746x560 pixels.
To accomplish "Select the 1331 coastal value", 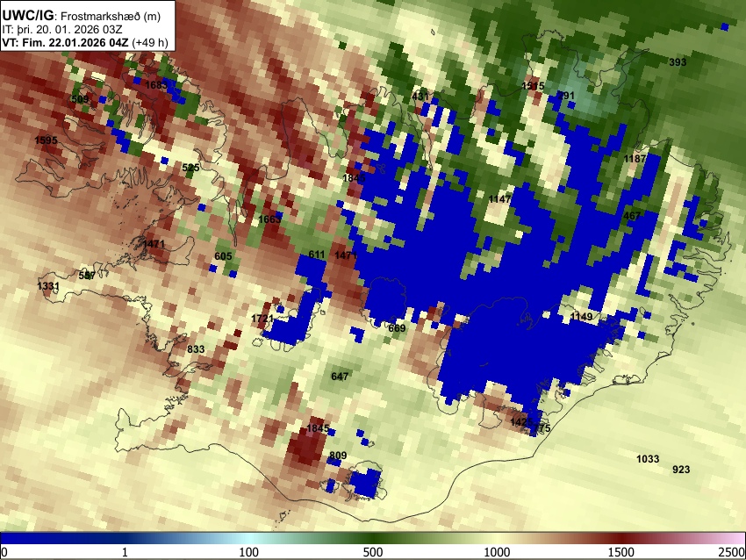I will (48, 286).
